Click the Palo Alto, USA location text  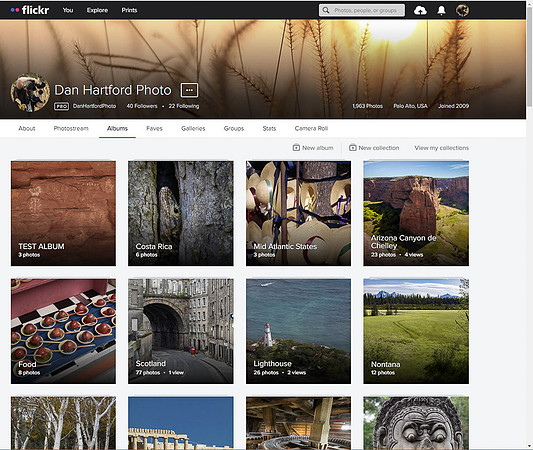410,106
